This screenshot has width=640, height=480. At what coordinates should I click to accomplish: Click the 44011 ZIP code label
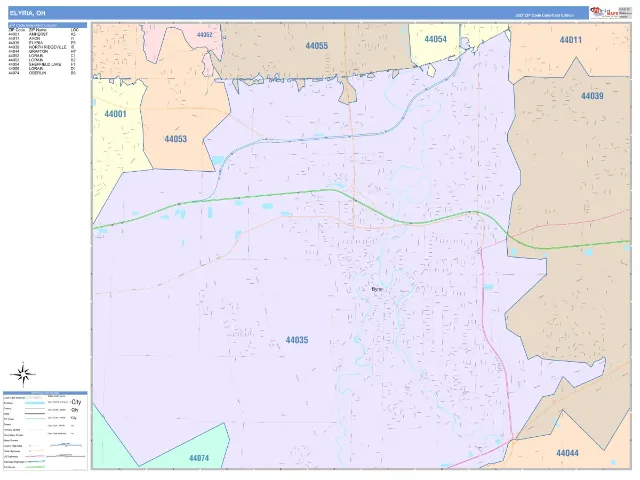pyautogui.click(x=571, y=40)
